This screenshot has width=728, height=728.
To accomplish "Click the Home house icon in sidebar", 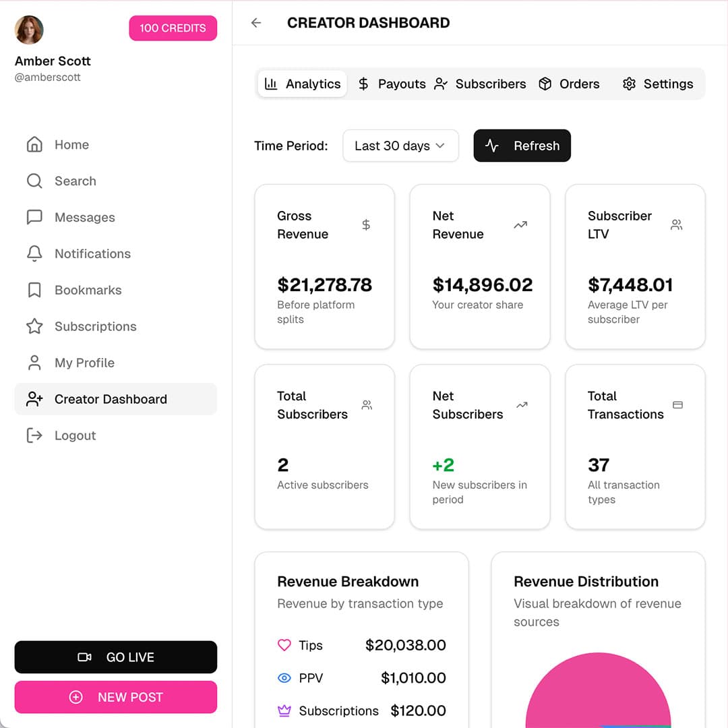I will tap(34, 145).
